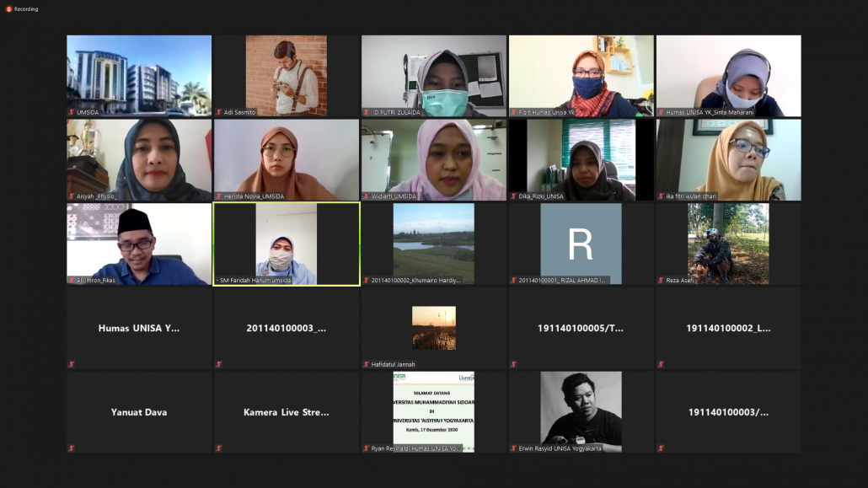This screenshot has height=488, width=868.
Task: Click muted mic icon beside Herista Novia_UMSIDA
Action: pyautogui.click(x=218, y=196)
